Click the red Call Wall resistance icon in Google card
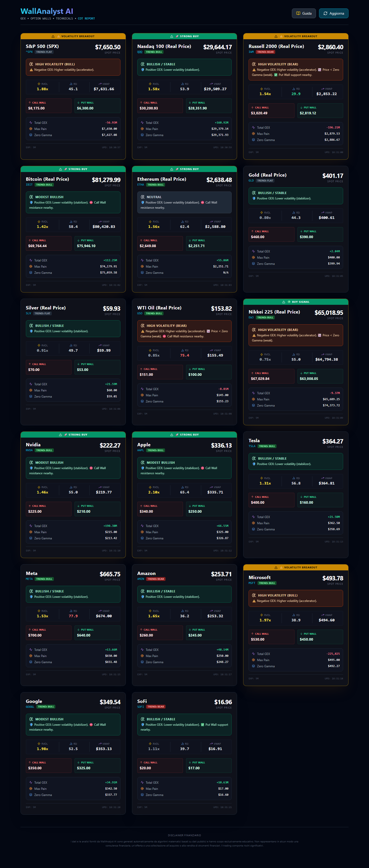The image size is (369, 868). [x=91, y=724]
